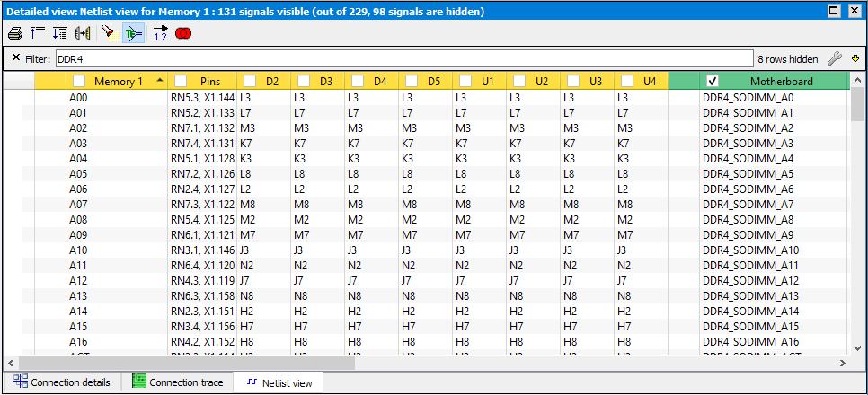
Task: Clear the filter using the X button
Action: [x=16, y=58]
